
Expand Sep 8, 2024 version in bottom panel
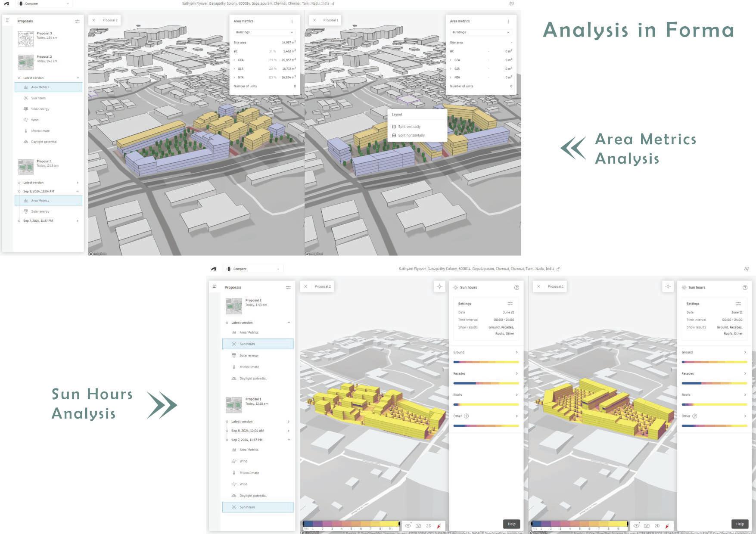pyautogui.click(x=289, y=431)
